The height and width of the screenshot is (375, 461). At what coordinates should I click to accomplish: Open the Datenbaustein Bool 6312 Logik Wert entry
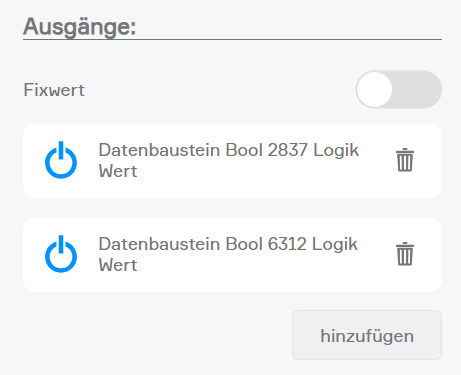232,254
